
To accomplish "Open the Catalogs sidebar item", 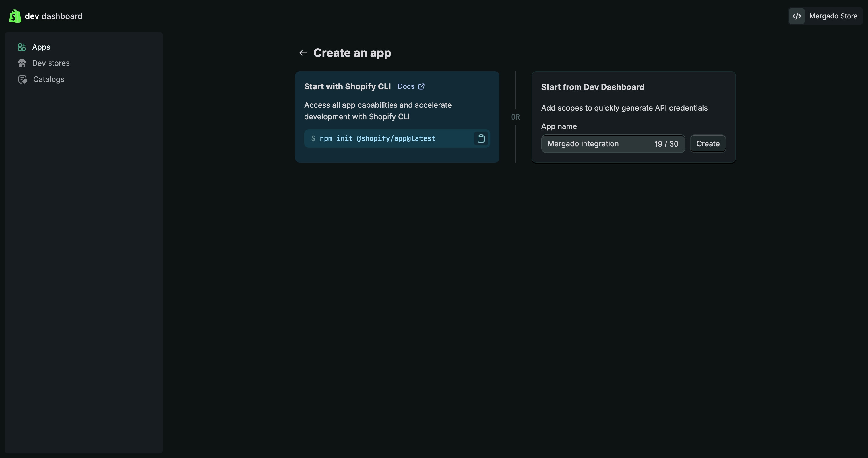I will [x=49, y=80].
